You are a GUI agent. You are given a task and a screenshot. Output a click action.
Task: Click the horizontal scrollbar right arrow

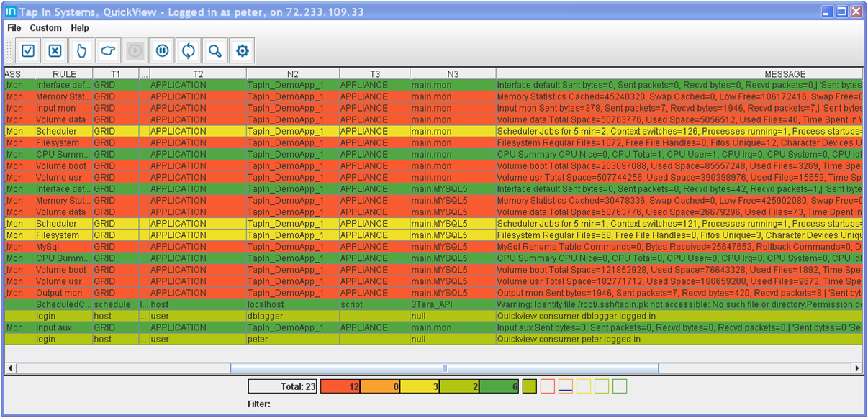(x=856, y=368)
